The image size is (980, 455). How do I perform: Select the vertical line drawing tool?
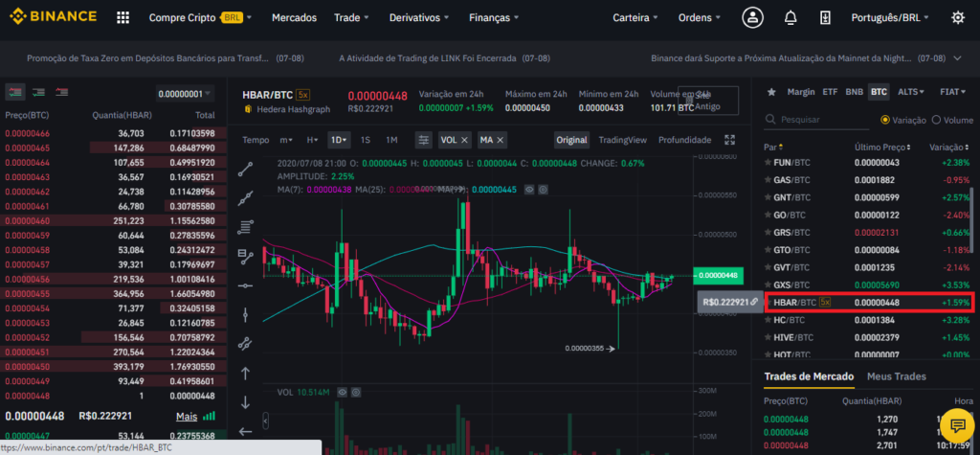[x=246, y=314]
